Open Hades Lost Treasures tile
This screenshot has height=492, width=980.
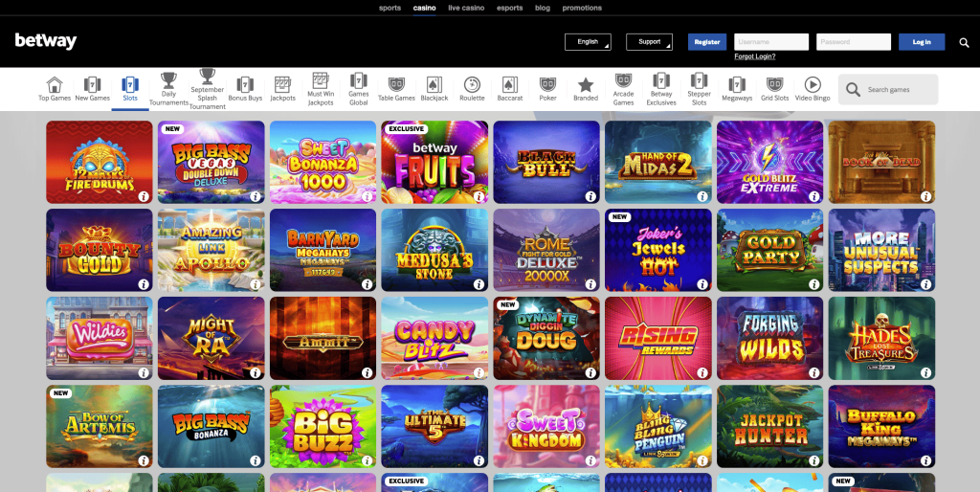point(881,338)
